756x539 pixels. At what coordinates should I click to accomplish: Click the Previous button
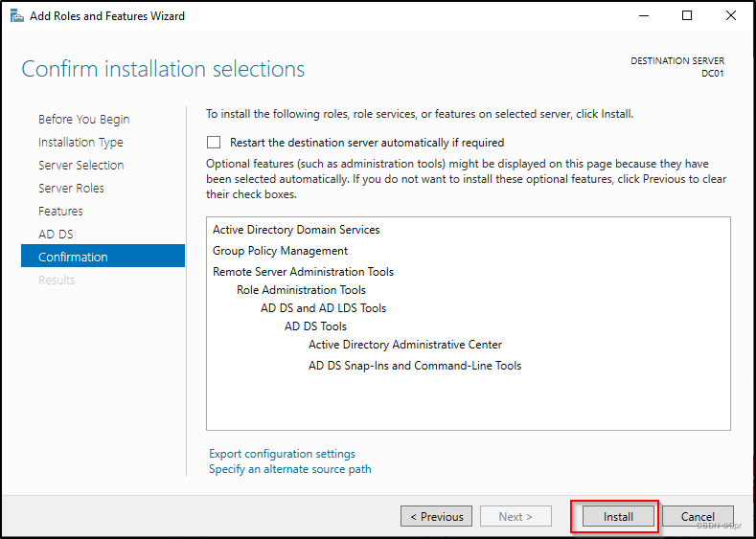click(436, 516)
